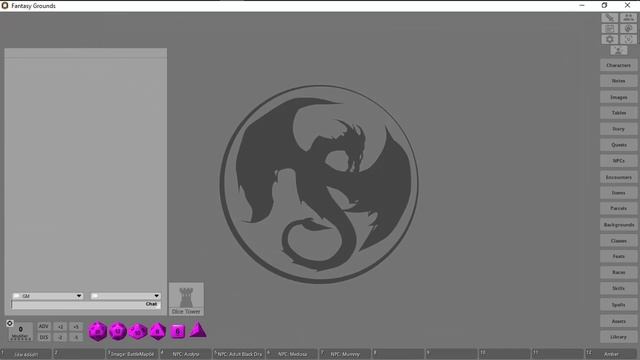
Task: Open the Notes sidebar button
Action: coord(618,81)
